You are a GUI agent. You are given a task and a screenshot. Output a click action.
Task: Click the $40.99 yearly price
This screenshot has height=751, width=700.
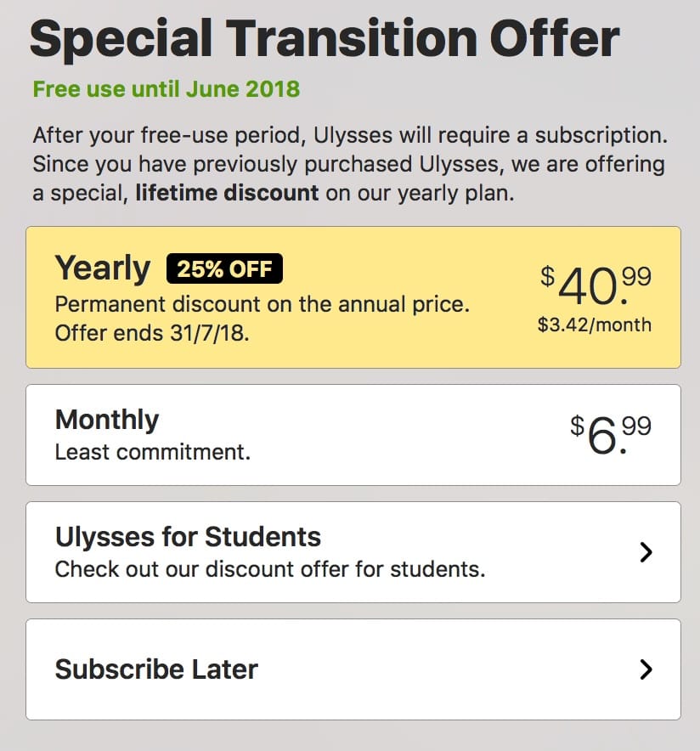point(596,285)
